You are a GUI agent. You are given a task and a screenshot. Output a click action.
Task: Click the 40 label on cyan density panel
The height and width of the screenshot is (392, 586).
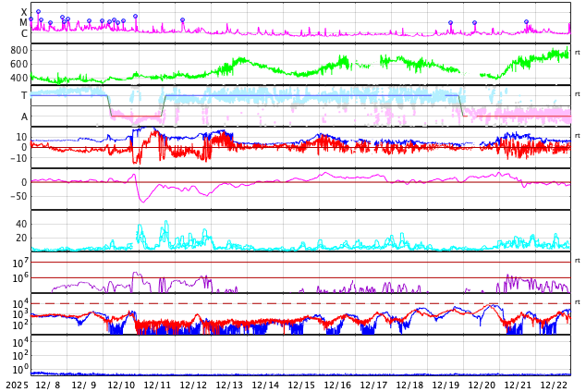coord(21,224)
